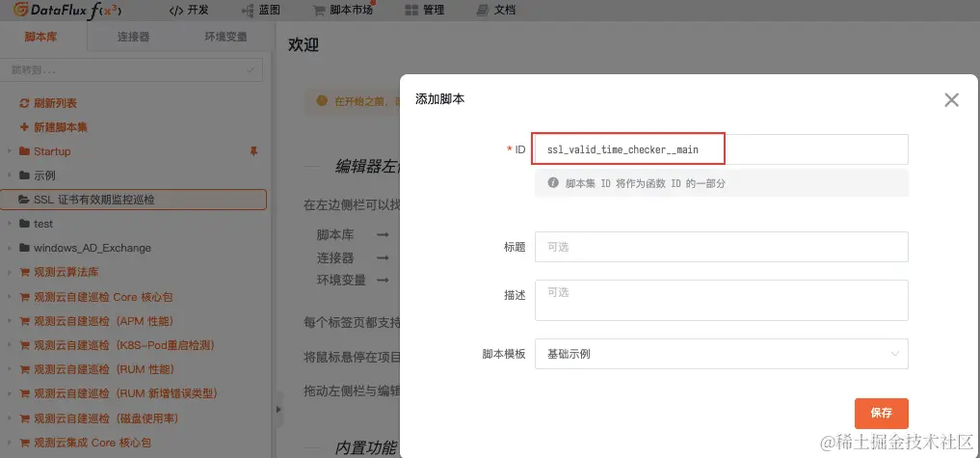Switch to the 脚本库 tab
The height and width of the screenshot is (458, 980).
[x=41, y=37]
